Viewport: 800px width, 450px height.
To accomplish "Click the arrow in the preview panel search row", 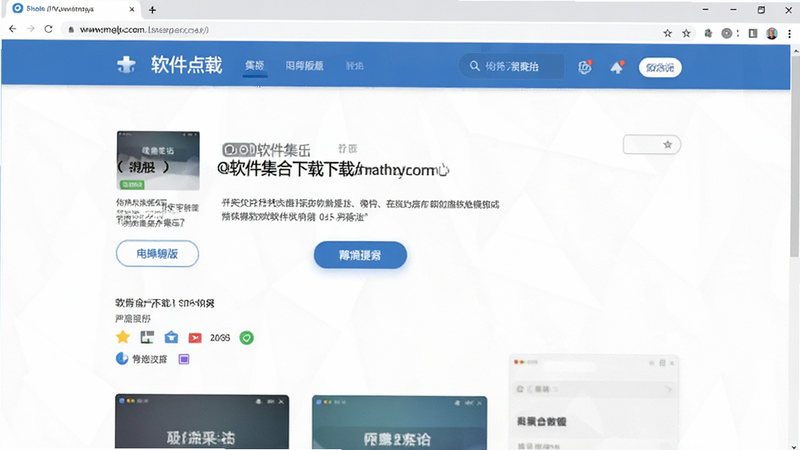I will (x=669, y=390).
